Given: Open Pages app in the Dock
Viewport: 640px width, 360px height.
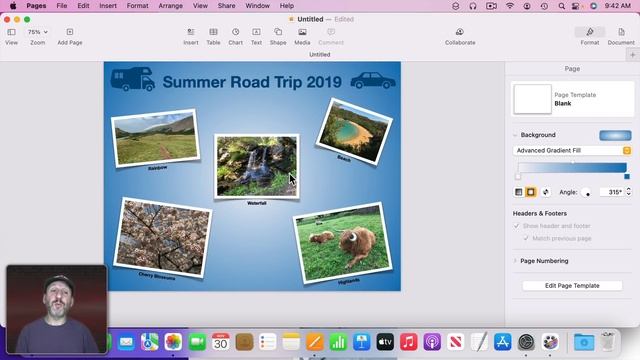Looking at the screenshot, I should coord(315,342).
